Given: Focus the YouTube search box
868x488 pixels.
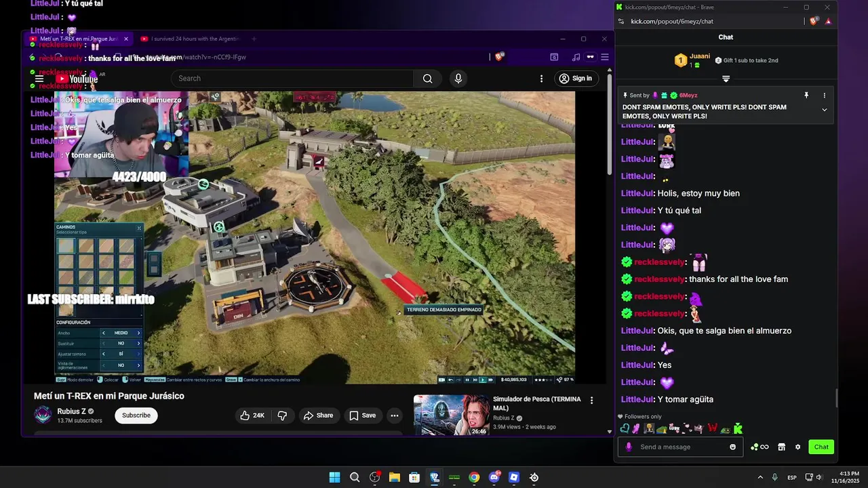Looking at the screenshot, I should 292,79.
